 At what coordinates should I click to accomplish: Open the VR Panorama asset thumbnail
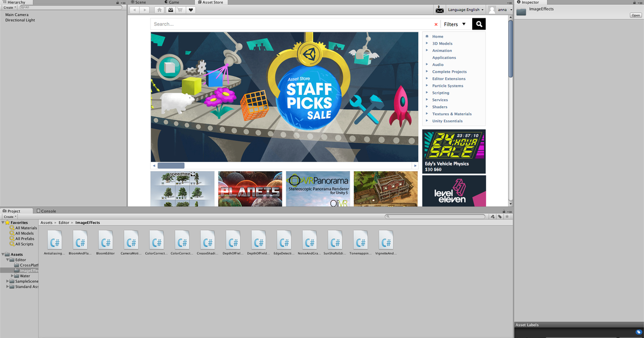coord(318,189)
